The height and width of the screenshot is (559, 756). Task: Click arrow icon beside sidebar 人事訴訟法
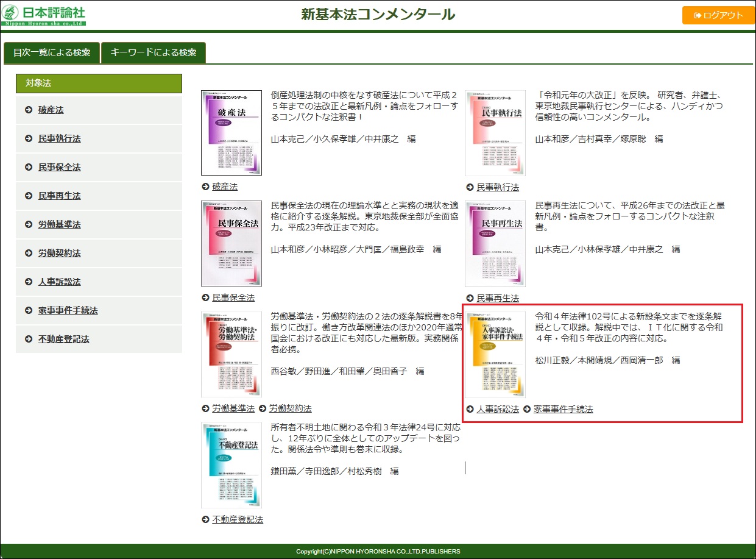(29, 282)
